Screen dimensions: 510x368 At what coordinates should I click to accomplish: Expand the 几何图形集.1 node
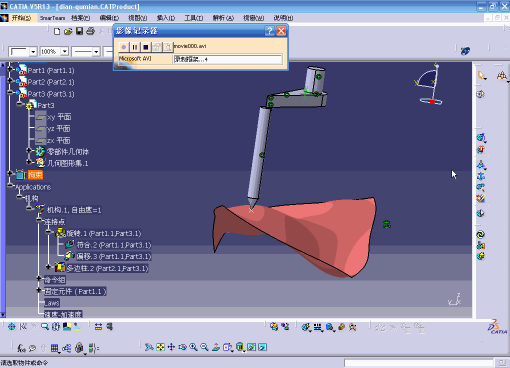click(29, 162)
